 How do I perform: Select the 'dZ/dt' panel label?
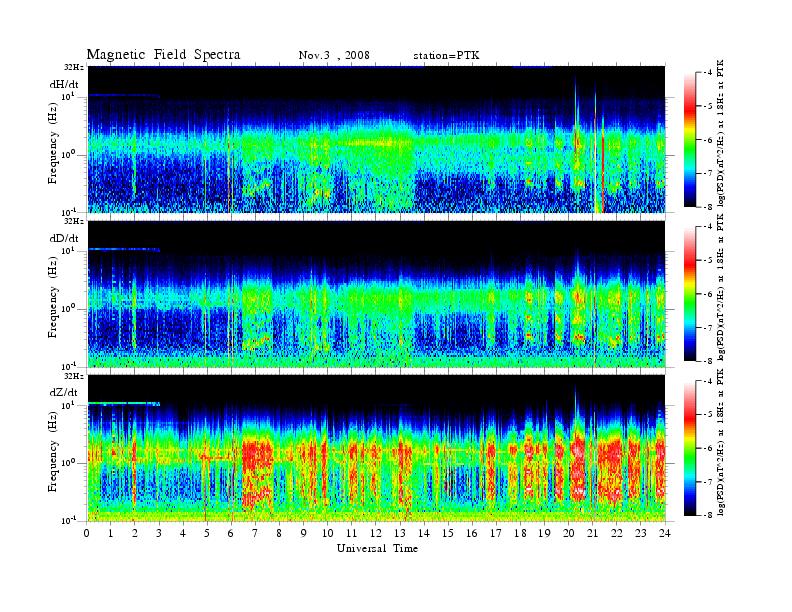tap(64, 392)
